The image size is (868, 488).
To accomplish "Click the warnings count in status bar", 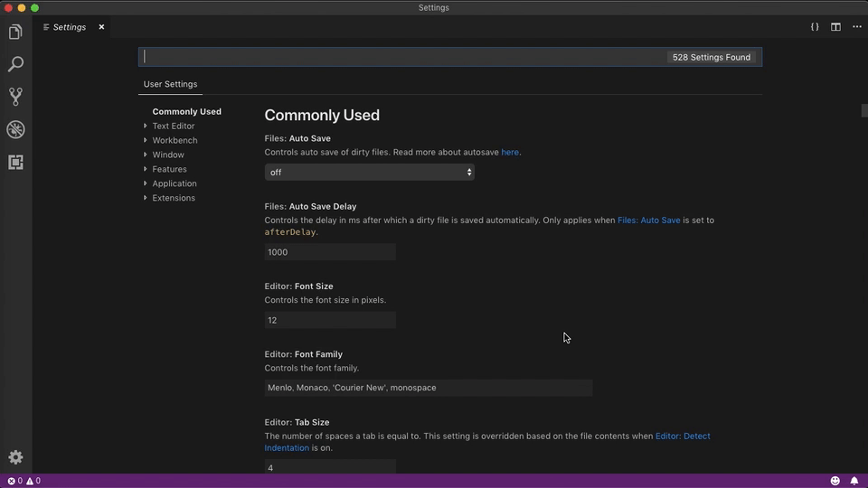I will pos(33,481).
